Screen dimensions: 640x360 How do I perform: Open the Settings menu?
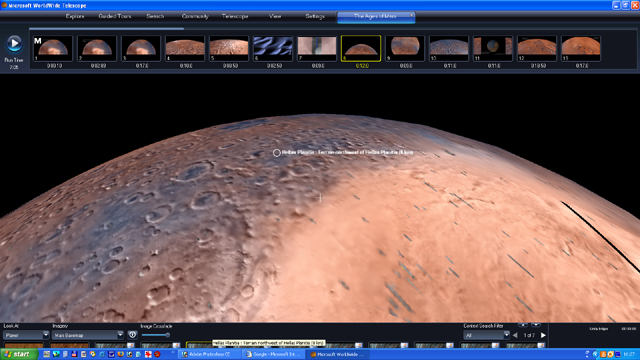coord(315,16)
